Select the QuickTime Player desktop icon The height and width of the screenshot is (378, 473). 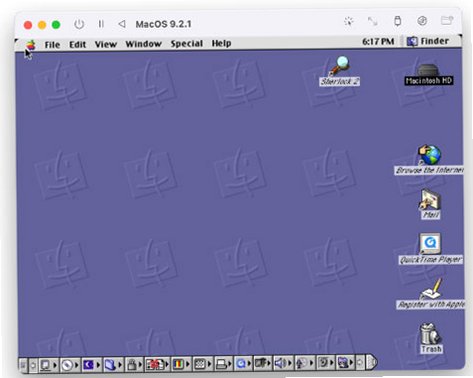430,249
